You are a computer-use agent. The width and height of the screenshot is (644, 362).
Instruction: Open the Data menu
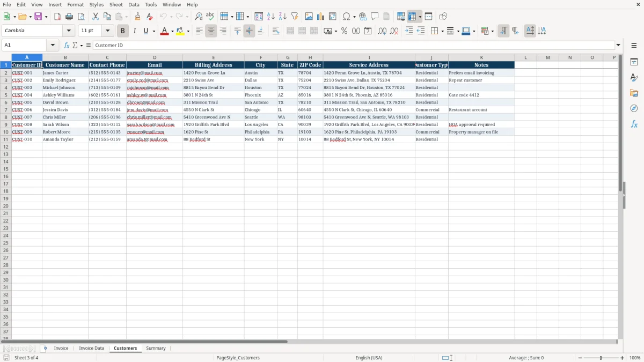(134, 4)
